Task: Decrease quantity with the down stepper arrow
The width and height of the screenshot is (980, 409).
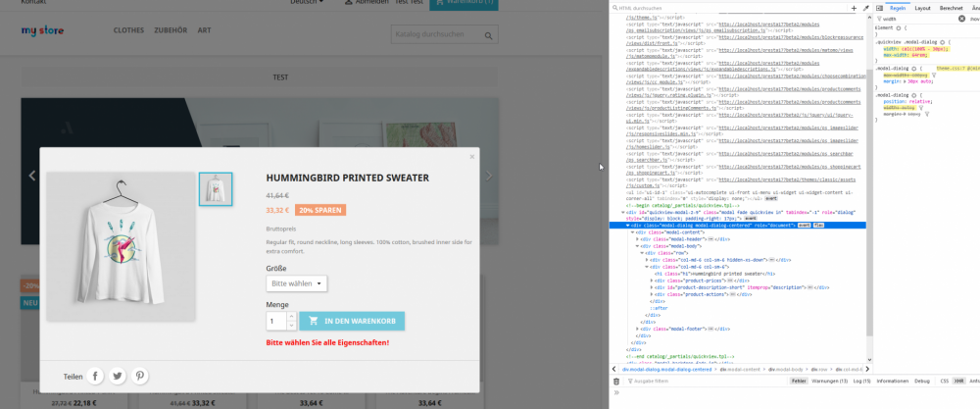Action: point(291,326)
